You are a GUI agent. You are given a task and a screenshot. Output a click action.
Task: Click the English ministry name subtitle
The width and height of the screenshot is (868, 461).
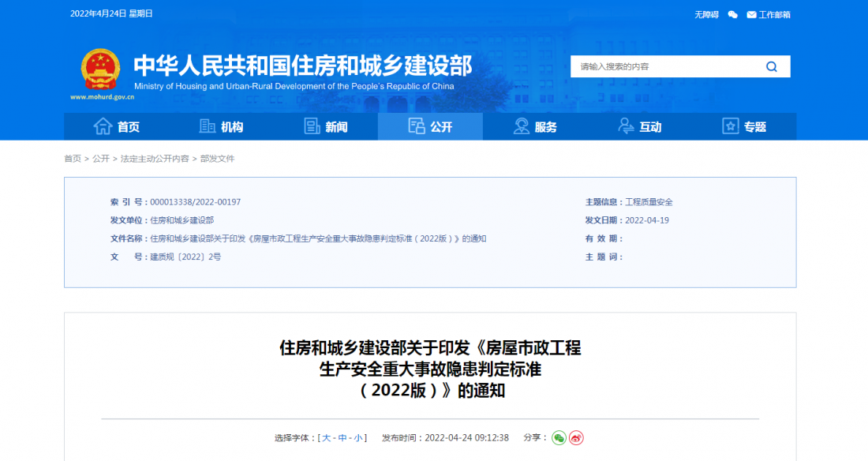(294, 87)
